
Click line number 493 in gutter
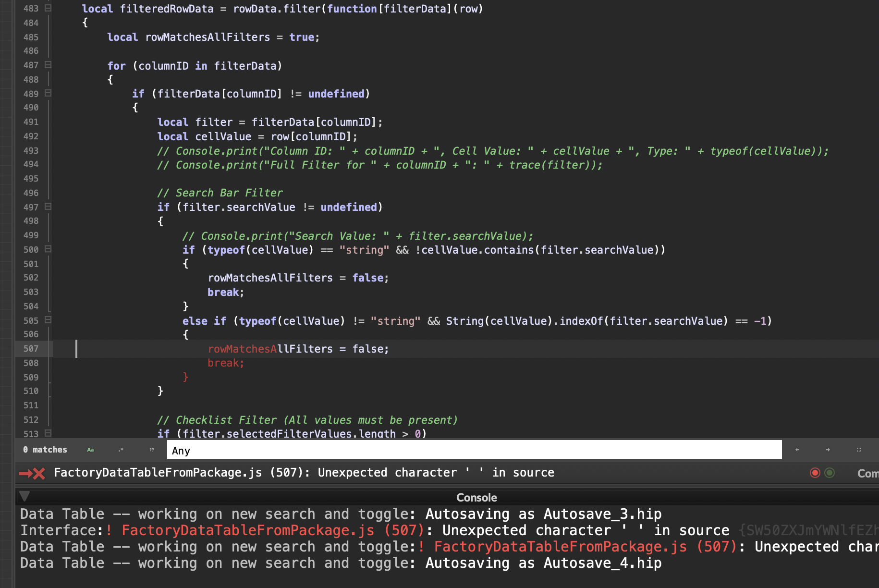coord(31,151)
